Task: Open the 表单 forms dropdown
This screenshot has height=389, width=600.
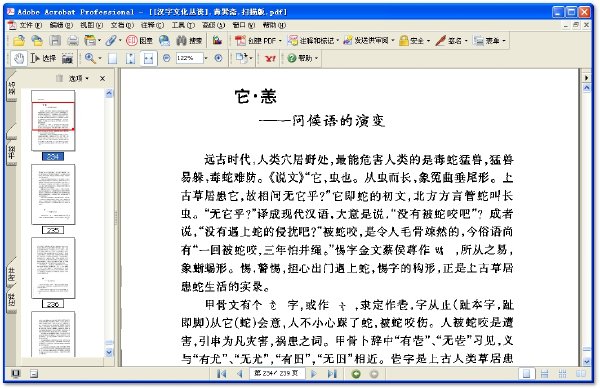Action: [x=504, y=40]
